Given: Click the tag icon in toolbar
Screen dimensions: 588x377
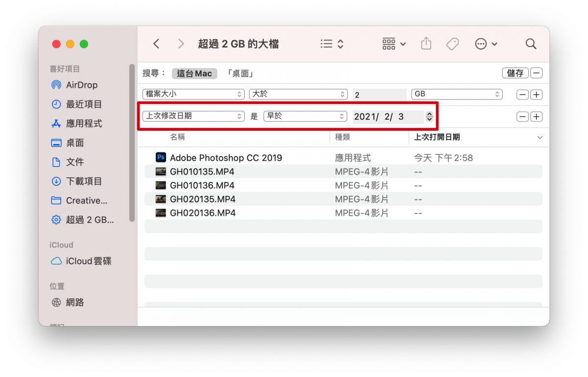Looking at the screenshot, I should coord(452,44).
